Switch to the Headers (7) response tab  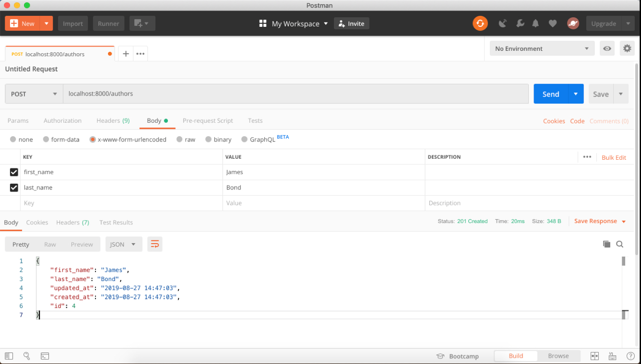(x=72, y=222)
